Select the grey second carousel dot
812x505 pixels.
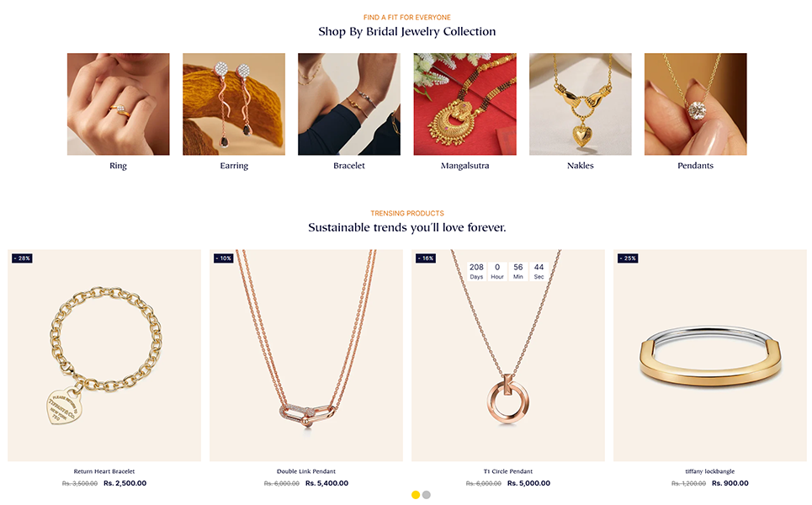[x=427, y=495]
